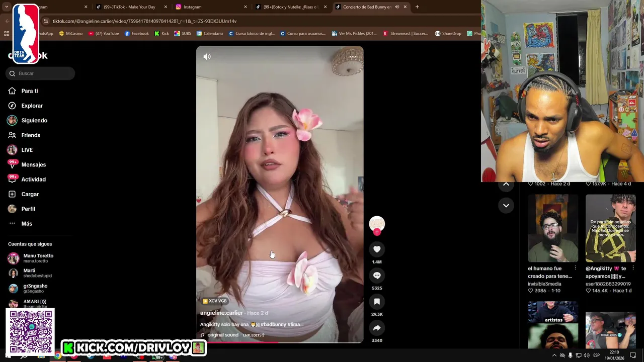This screenshot has width=644, height=362.
Task: Mute the Bad Bunny tab audio icon
Action: pyautogui.click(x=397, y=7)
